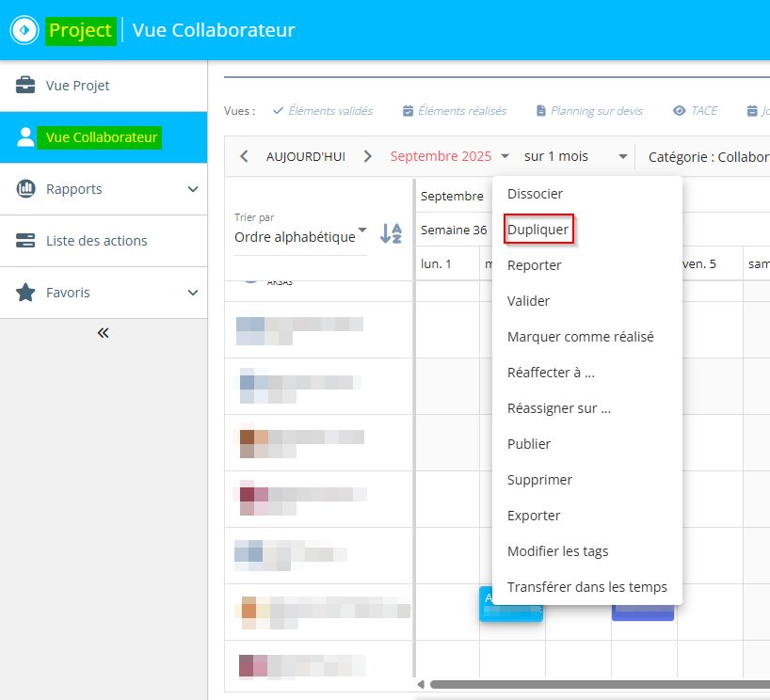Choose Supprimer in the context menu
770x700 pixels.
click(x=539, y=480)
